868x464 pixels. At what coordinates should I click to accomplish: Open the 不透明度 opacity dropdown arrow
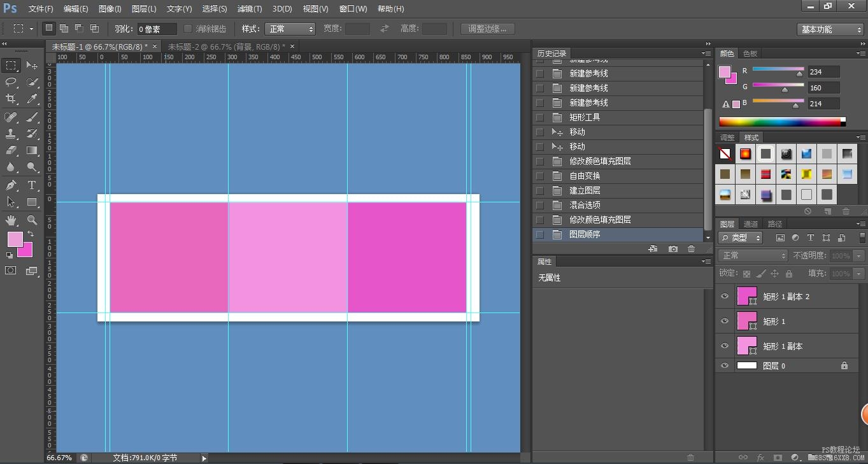pyautogui.click(x=859, y=256)
